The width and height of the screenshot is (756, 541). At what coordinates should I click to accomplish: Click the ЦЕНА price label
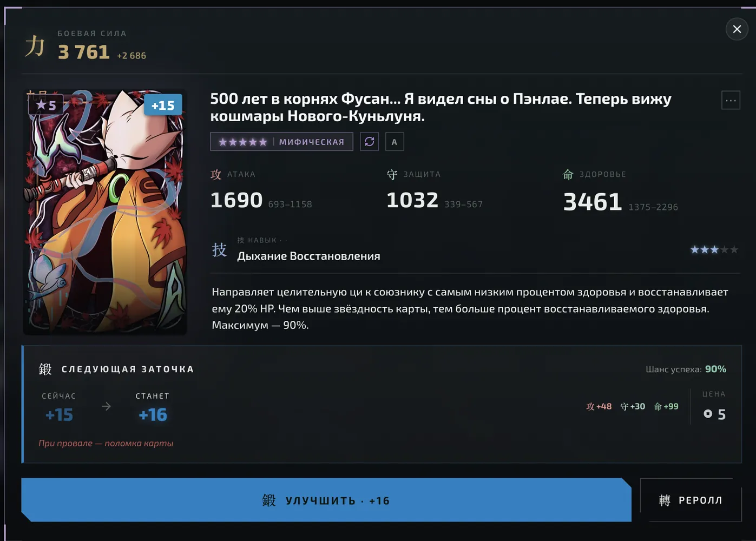[714, 394]
